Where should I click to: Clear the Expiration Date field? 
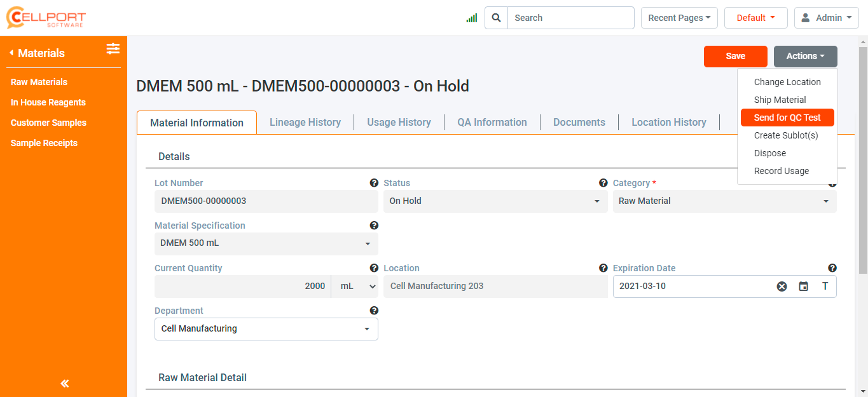(782, 286)
